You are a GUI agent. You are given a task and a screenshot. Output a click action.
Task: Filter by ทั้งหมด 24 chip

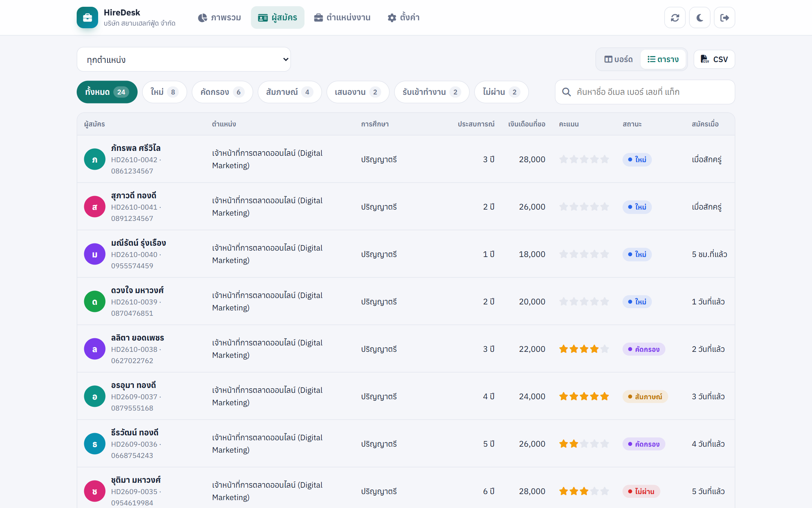tap(107, 92)
